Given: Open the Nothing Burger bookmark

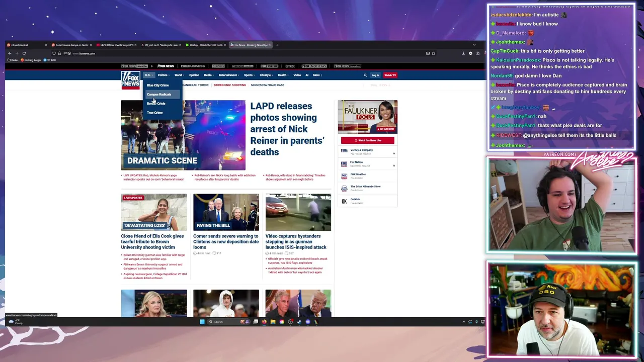Looking at the screenshot, I should click(x=31, y=60).
